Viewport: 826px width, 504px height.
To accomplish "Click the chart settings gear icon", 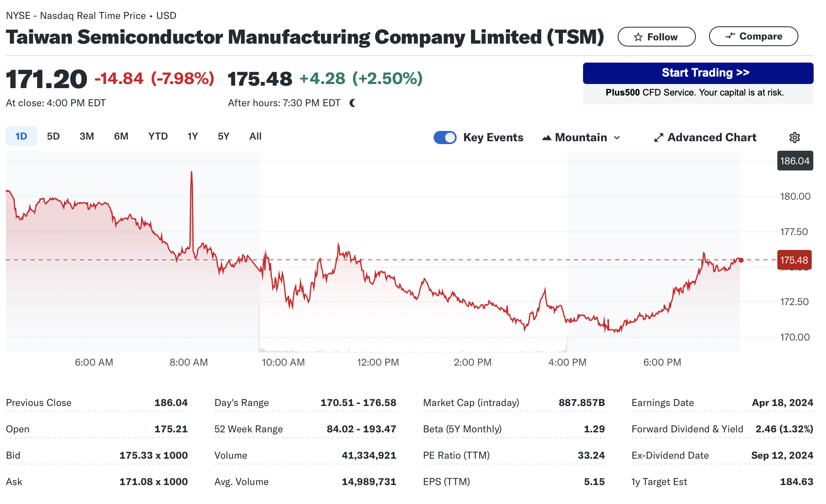I will tap(794, 138).
